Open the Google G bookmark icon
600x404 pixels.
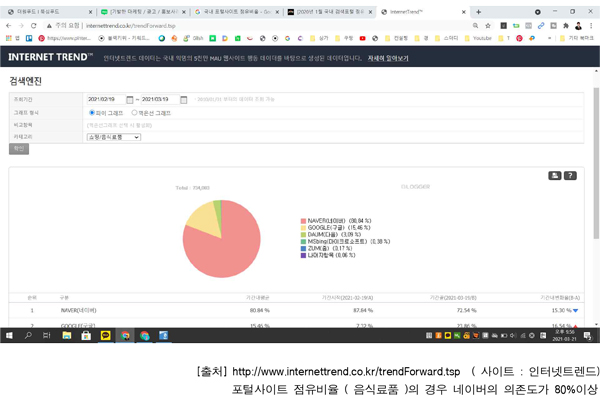287,38
